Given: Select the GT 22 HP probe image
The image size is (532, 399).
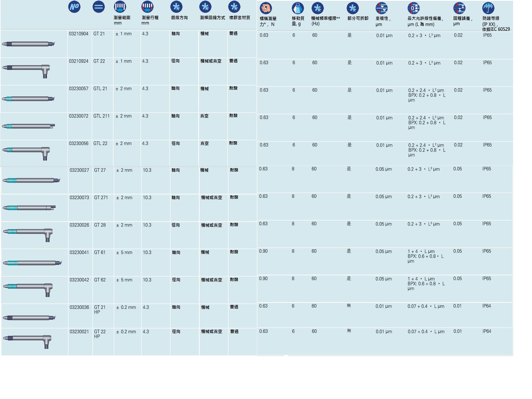Looking at the screenshot, I should click(x=27, y=342).
